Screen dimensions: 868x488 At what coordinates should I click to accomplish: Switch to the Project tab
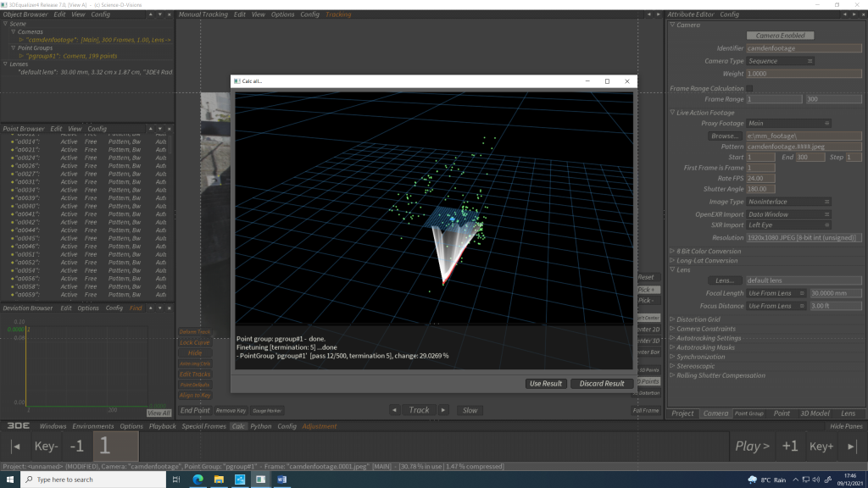pos(682,413)
